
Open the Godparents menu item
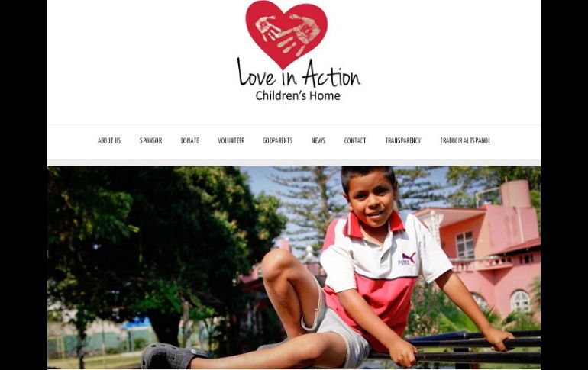click(277, 141)
